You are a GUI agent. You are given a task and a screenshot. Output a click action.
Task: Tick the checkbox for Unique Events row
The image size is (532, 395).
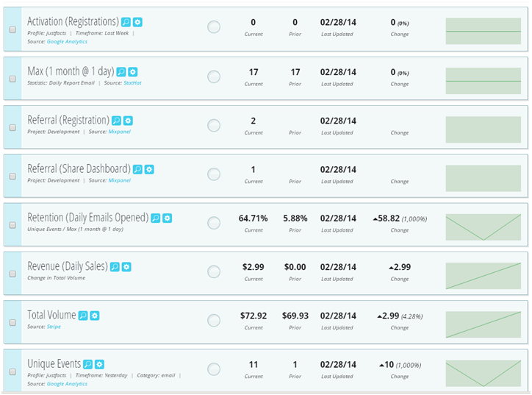click(12, 372)
